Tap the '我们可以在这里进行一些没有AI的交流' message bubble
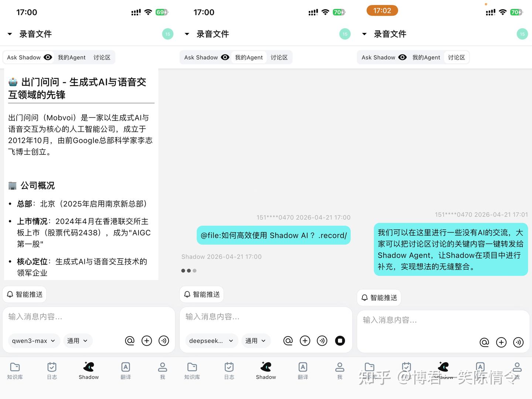Viewport: 532px width, 399px height. [x=451, y=249]
